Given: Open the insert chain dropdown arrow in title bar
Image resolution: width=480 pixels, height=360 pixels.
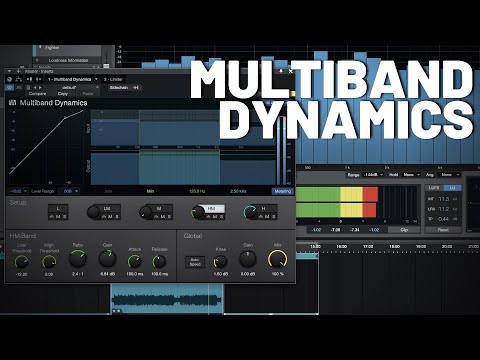Looking at the screenshot, I should 9,71.
